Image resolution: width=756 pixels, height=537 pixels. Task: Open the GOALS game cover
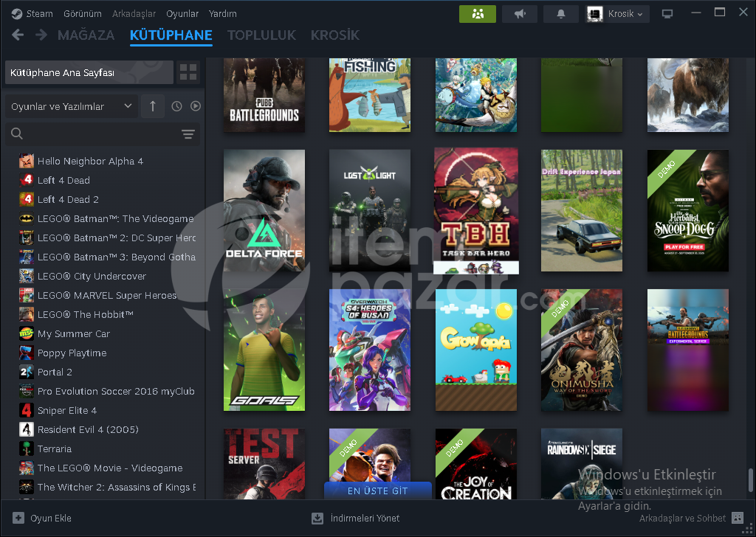pyautogui.click(x=264, y=350)
